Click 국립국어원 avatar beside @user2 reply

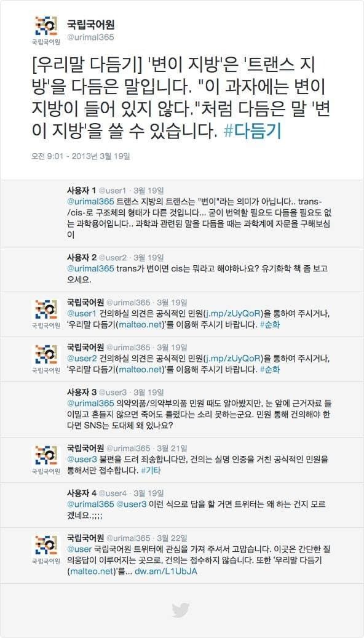coord(46,359)
